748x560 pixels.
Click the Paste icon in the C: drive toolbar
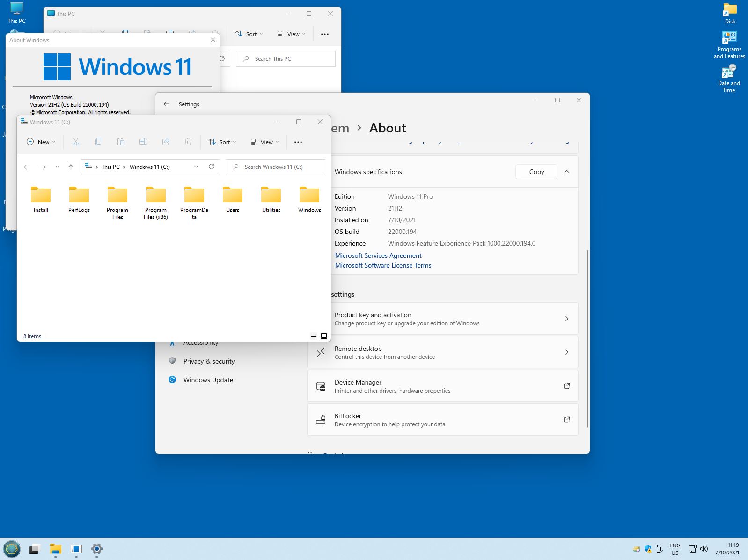(121, 142)
